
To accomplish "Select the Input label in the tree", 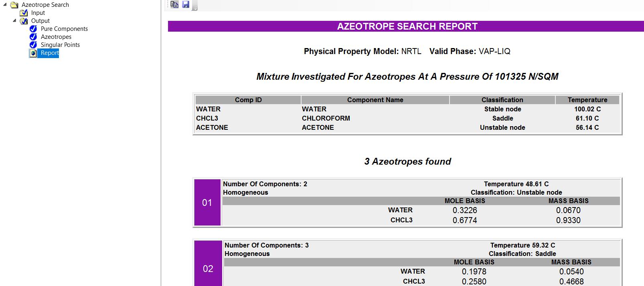I will click(x=38, y=13).
